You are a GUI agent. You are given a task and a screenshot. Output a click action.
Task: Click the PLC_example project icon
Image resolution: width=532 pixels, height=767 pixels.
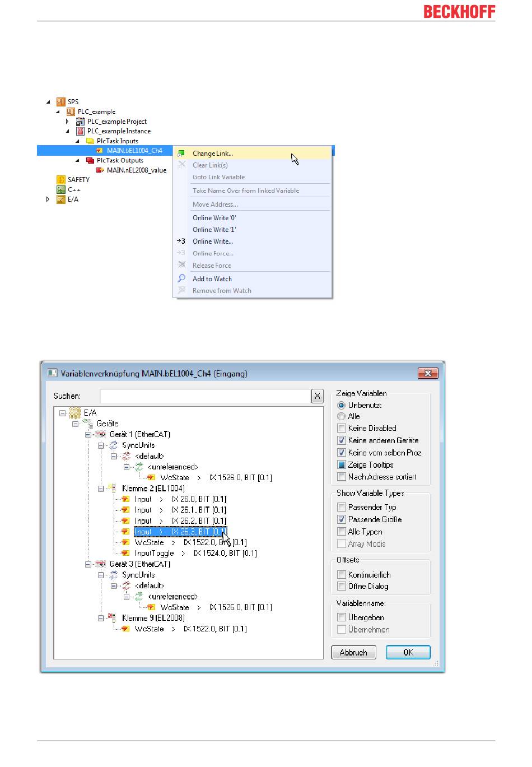click(x=71, y=111)
